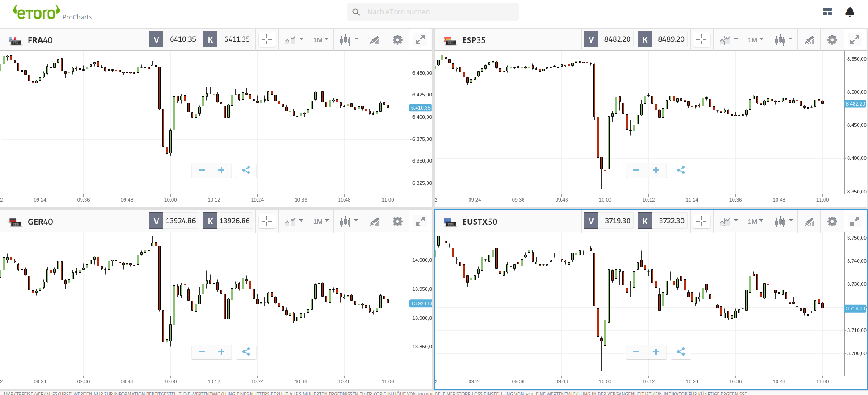Share the EUSTX50 chart
The width and height of the screenshot is (868, 395).
[x=681, y=352]
